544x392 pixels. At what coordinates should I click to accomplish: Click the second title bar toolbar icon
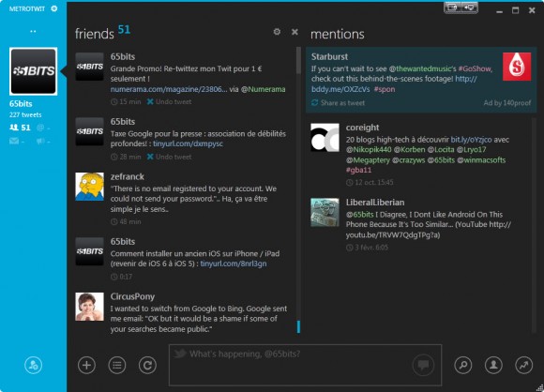[469, 8]
